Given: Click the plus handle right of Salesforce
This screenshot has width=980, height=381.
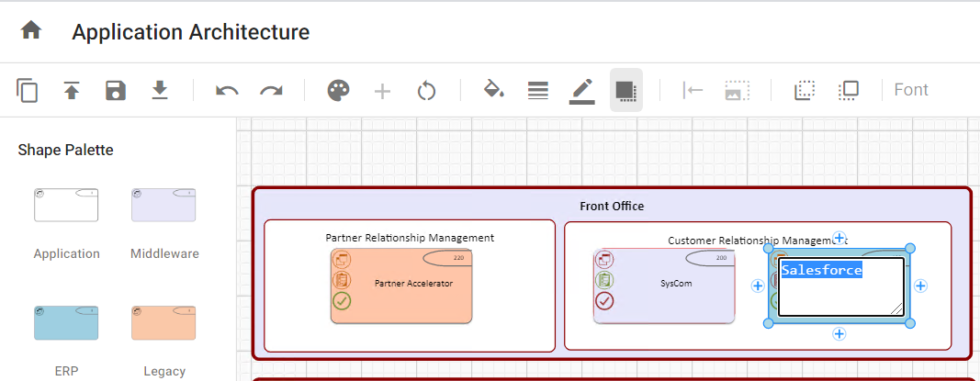Looking at the screenshot, I should [x=921, y=286].
